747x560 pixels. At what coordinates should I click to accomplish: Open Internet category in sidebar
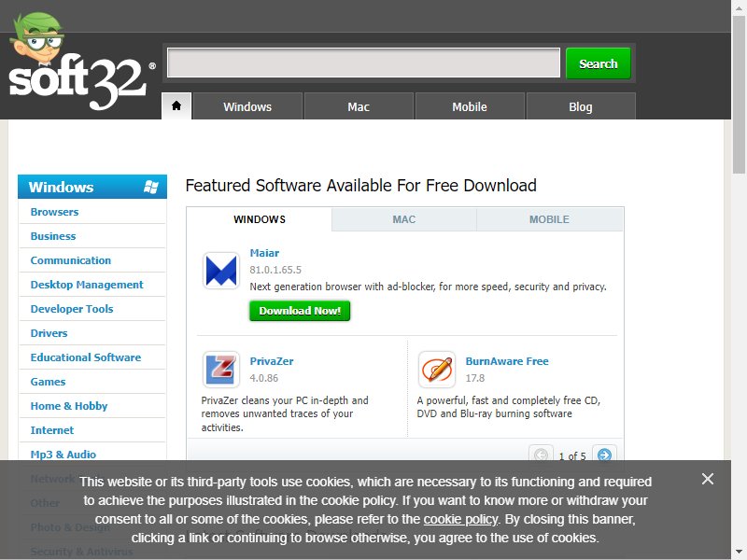(52, 430)
